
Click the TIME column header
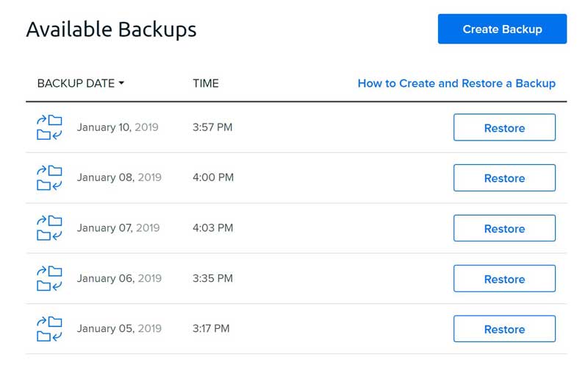point(206,83)
